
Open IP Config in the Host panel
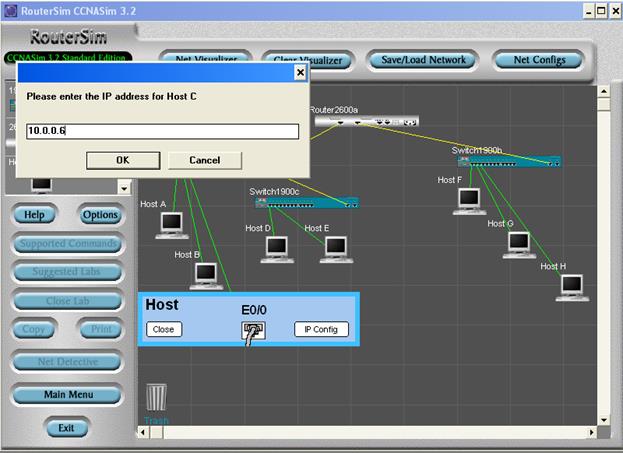click(x=321, y=329)
